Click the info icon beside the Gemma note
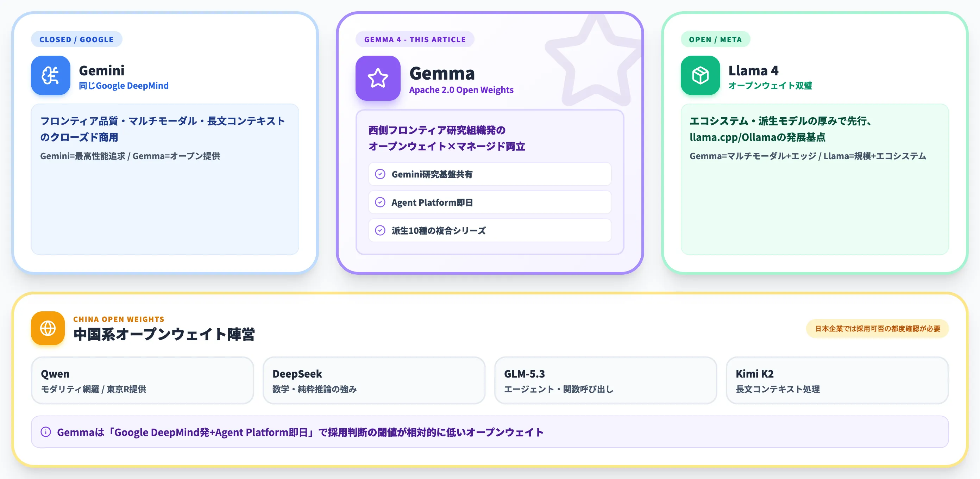980x479 pixels. [x=46, y=432]
